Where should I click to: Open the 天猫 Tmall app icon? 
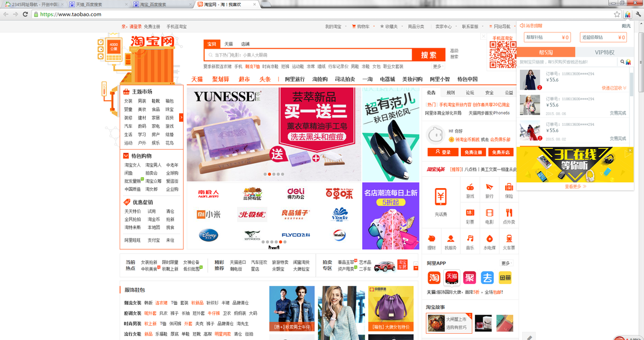(x=452, y=278)
